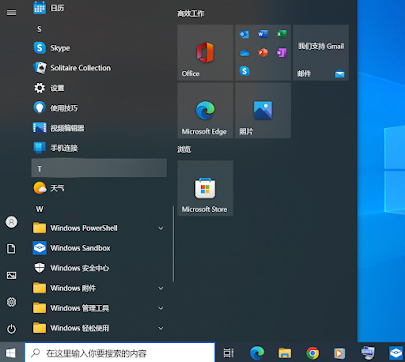The image size is (405, 362).
Task: Click the Office tile
Action: pos(205,53)
